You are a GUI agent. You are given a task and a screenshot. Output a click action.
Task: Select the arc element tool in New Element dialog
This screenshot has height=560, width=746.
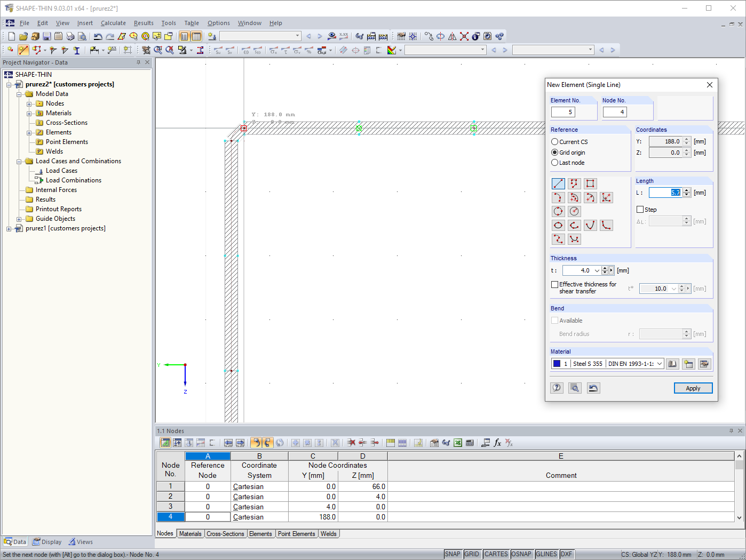pyautogui.click(x=558, y=197)
